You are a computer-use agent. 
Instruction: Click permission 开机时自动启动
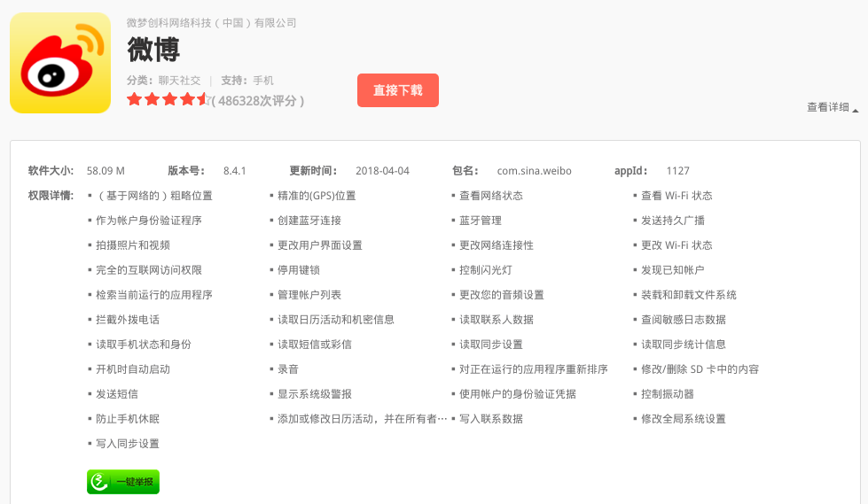[x=133, y=370]
